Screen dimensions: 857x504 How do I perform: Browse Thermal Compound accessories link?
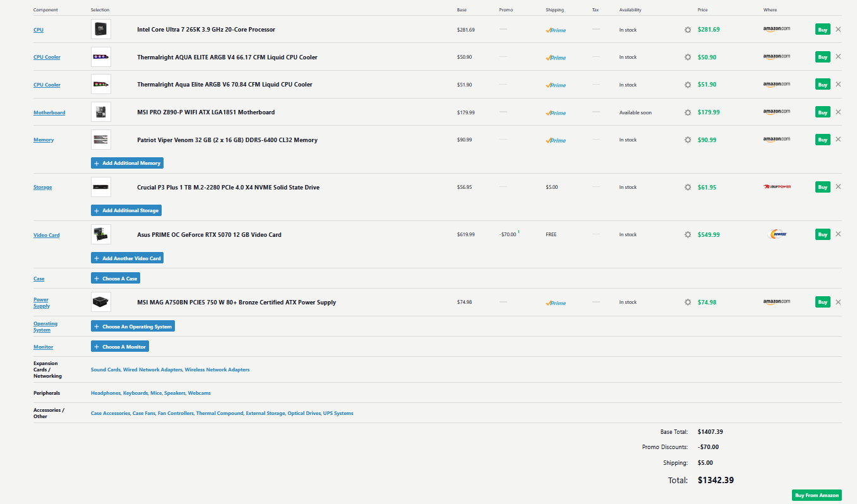[220, 413]
